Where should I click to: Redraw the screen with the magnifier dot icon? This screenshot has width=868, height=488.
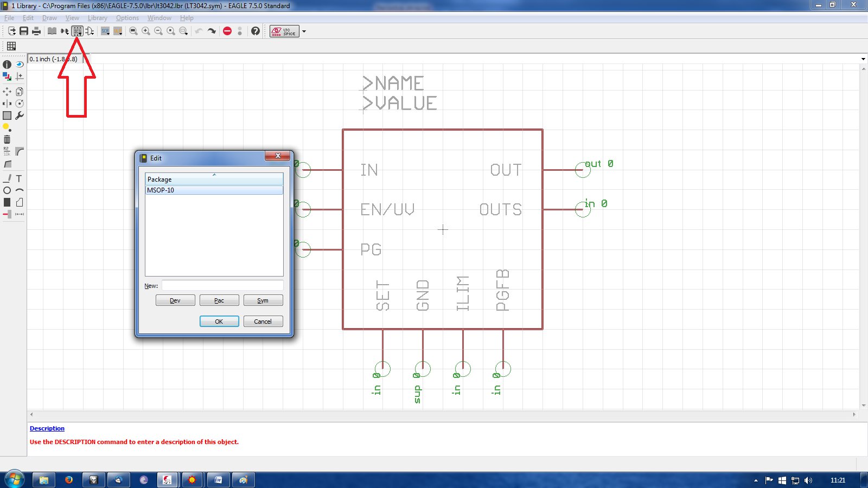pos(171,31)
